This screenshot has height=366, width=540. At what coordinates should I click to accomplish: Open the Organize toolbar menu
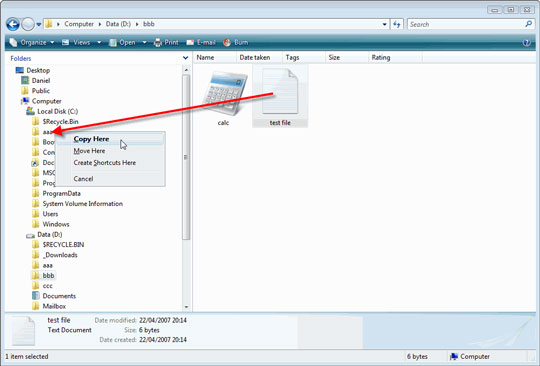[32, 42]
